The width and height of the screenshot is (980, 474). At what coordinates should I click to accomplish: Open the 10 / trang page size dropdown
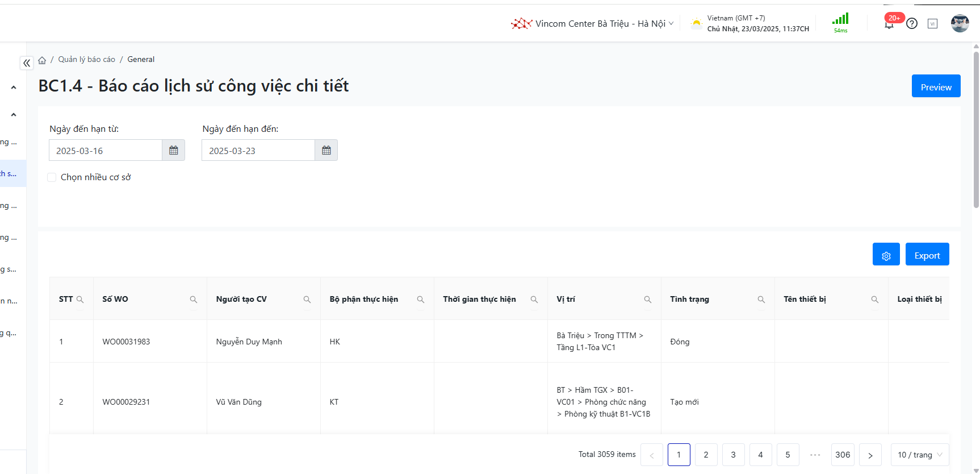pos(919,455)
